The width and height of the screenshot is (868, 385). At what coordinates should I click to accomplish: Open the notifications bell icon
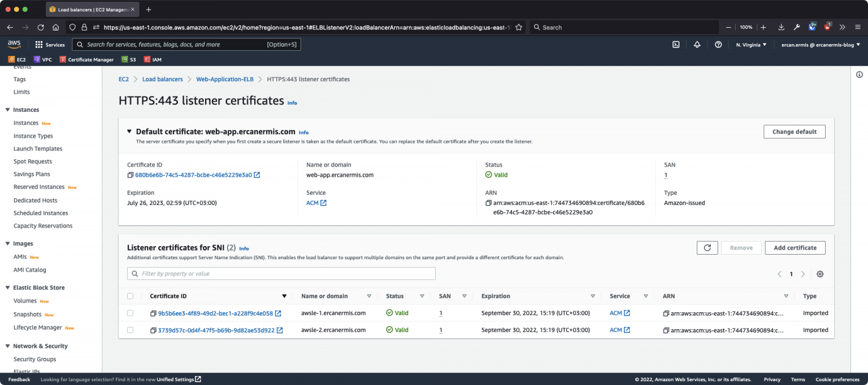click(697, 45)
